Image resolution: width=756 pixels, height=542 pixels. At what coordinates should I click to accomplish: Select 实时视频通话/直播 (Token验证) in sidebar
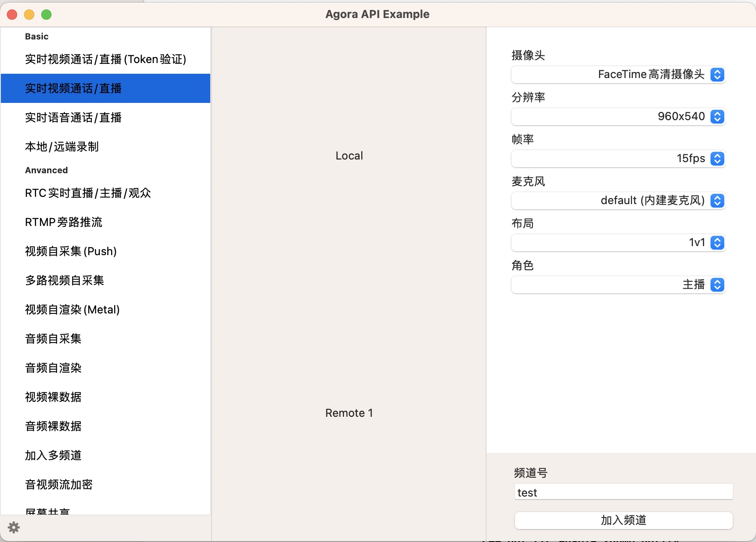click(106, 59)
